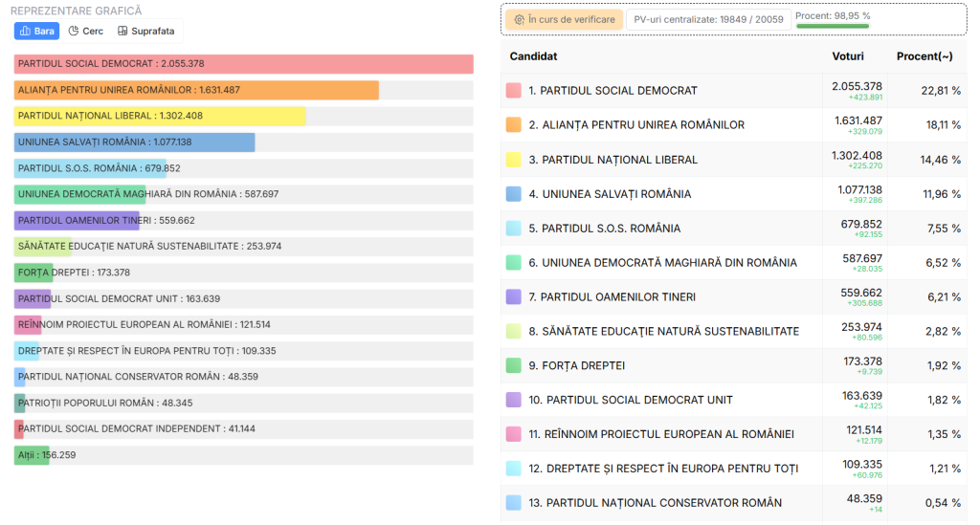980x525 pixels.
Task: Click the În curs de verificare badge
Action: pos(564,19)
